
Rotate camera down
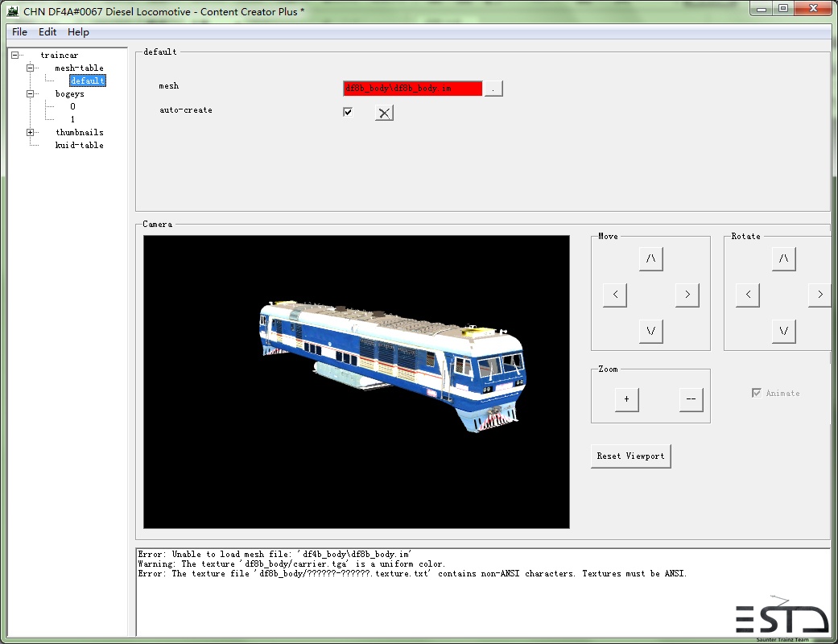[x=783, y=331]
